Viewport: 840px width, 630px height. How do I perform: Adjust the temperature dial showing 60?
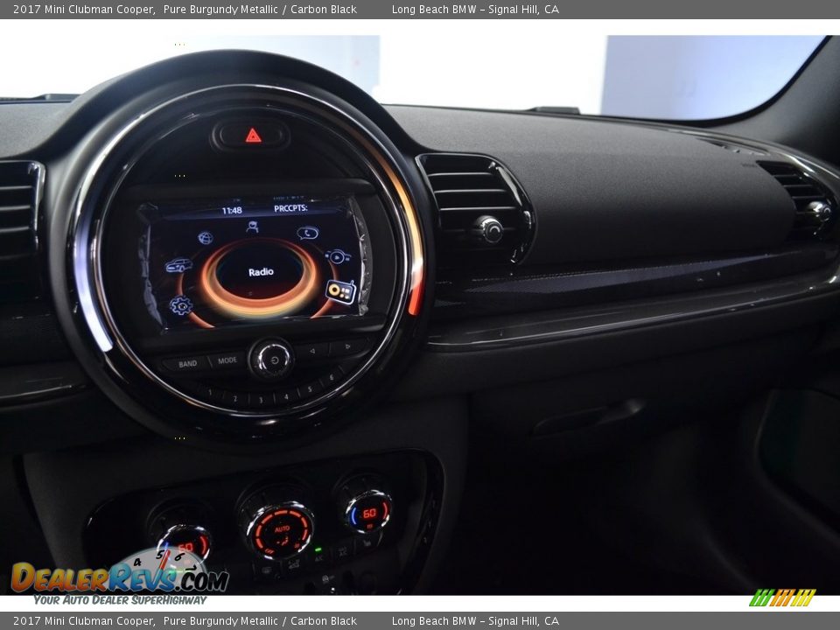[368, 513]
